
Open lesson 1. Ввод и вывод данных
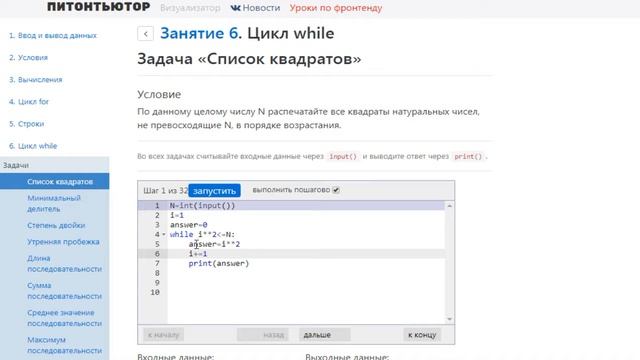[53, 36]
